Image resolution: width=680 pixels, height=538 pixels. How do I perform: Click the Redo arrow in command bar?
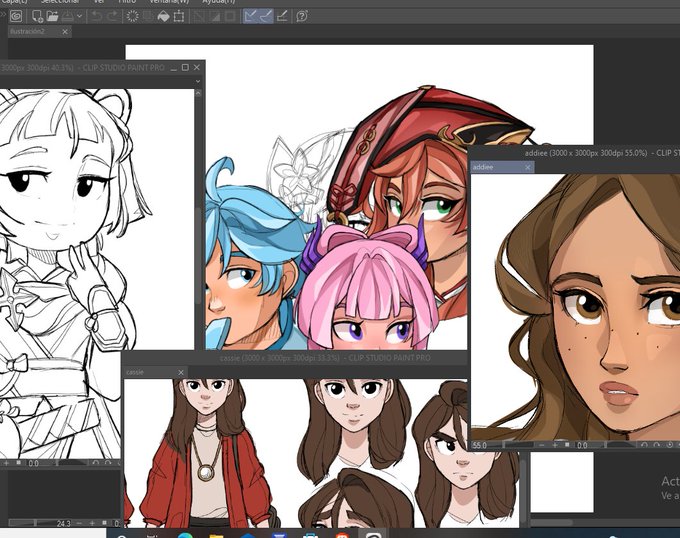(113, 16)
